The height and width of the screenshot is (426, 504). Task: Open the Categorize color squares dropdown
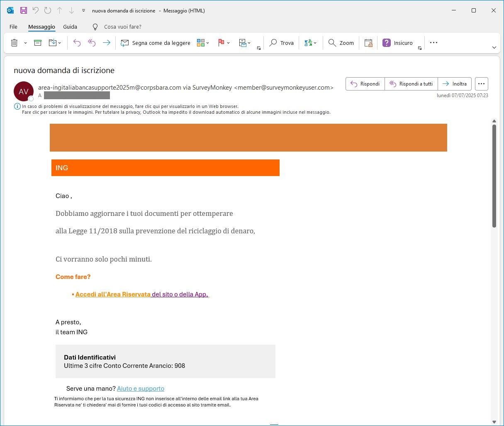(203, 43)
